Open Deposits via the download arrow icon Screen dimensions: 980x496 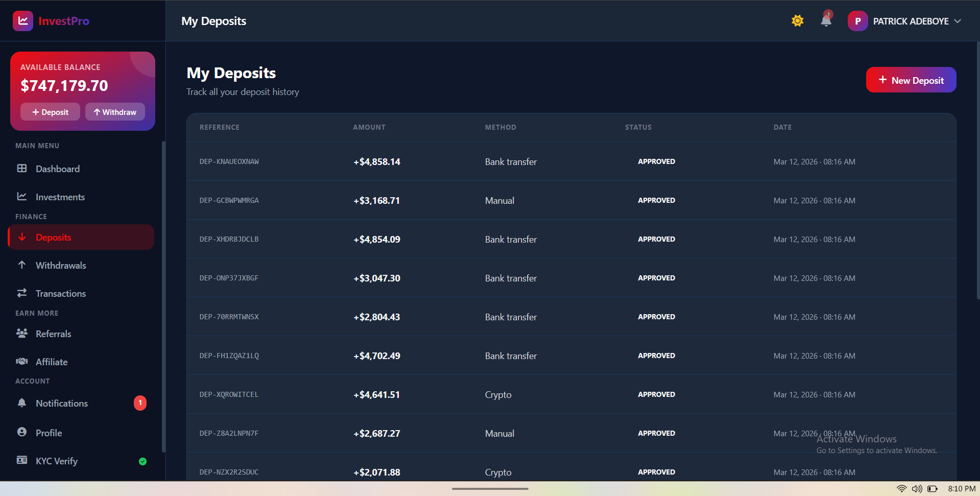click(22, 237)
